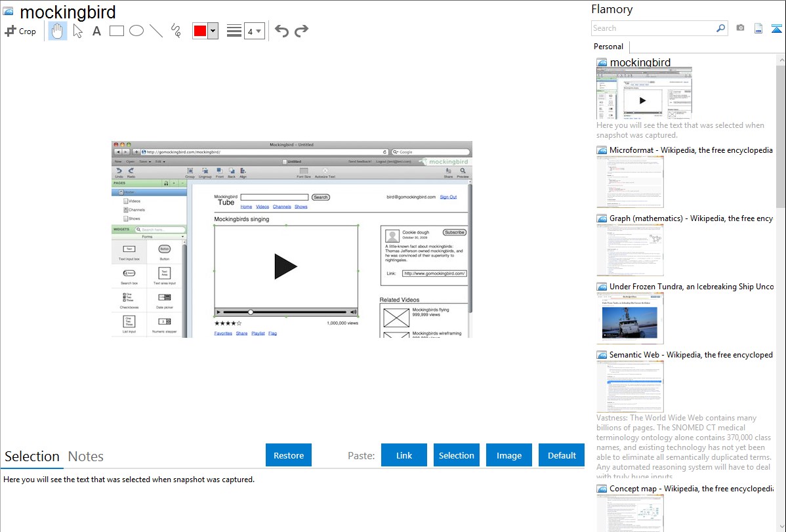This screenshot has height=532, width=786.
Task: Switch to the Notes tab
Action: pos(86,457)
